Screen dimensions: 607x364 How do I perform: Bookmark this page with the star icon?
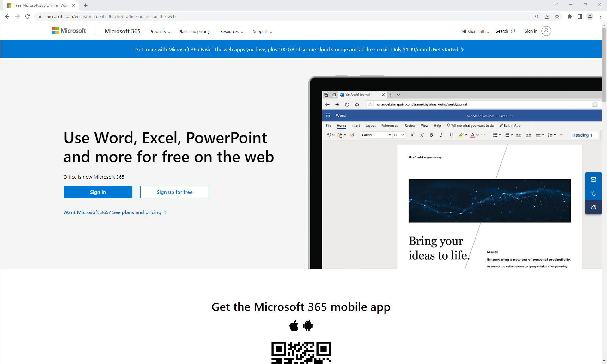pos(557,16)
